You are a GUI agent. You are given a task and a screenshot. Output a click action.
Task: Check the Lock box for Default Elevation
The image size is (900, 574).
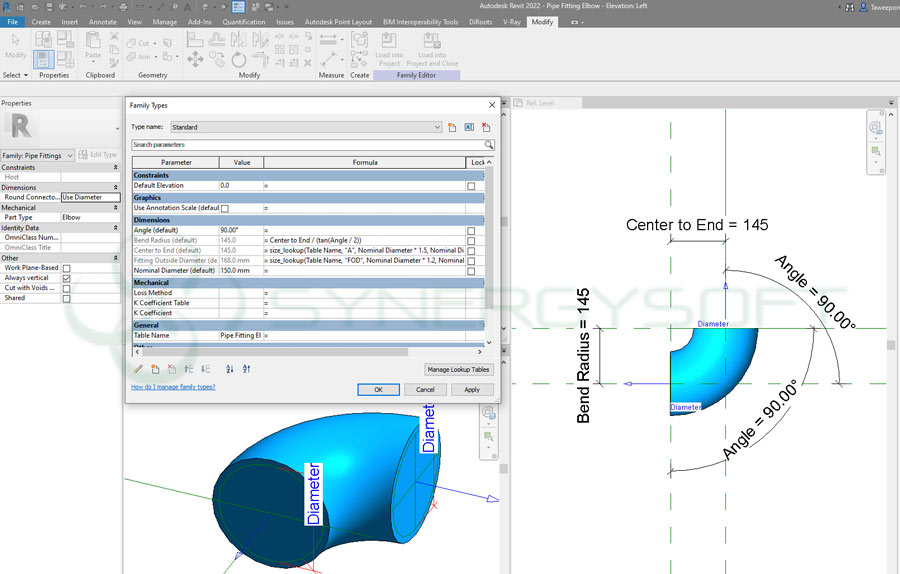(x=471, y=186)
